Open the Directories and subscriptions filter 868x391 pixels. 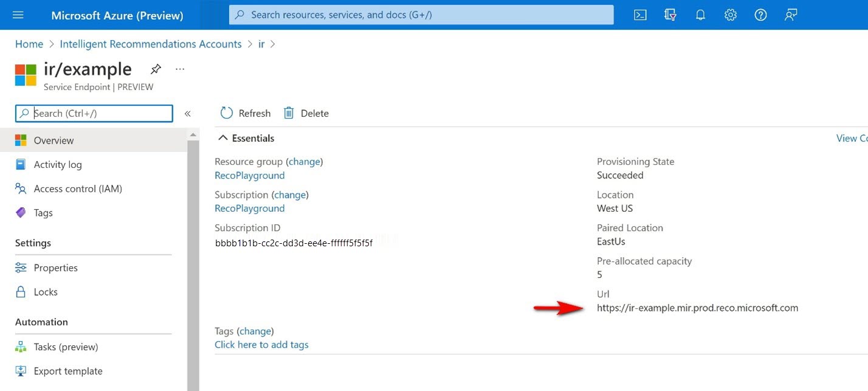point(670,15)
